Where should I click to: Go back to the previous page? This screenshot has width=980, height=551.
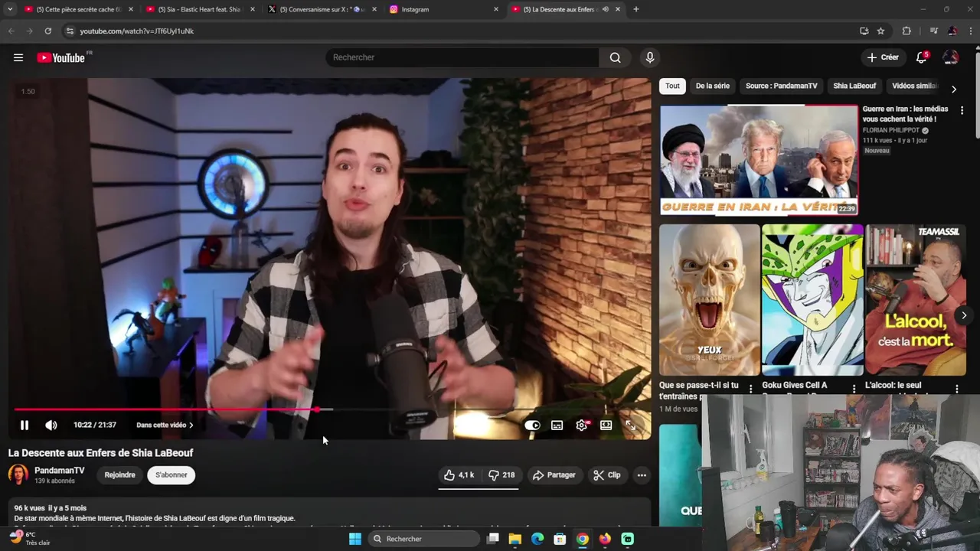point(11,31)
